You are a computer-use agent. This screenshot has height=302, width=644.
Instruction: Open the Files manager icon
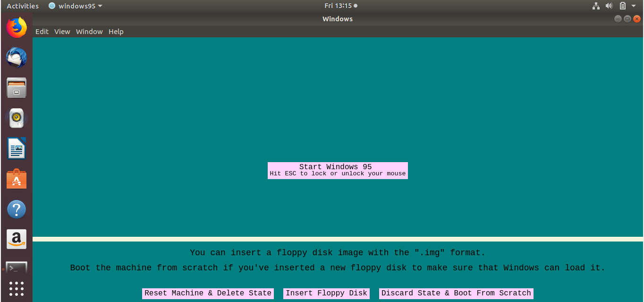coord(17,88)
